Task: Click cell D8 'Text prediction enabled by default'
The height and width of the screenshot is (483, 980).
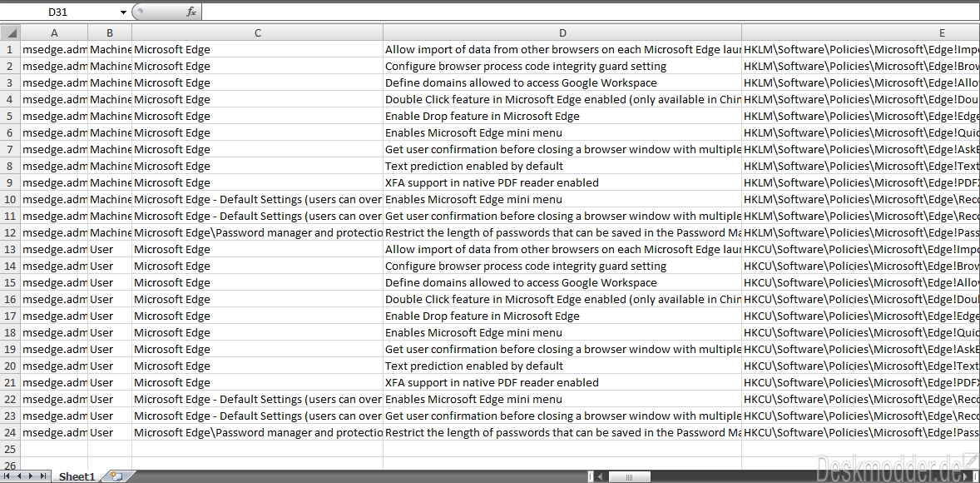Action: point(562,166)
